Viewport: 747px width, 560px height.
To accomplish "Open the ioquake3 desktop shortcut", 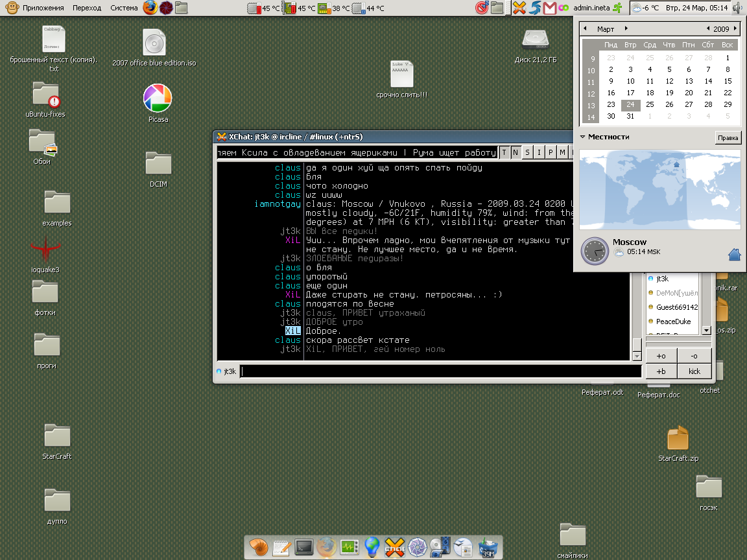I will (45, 250).
